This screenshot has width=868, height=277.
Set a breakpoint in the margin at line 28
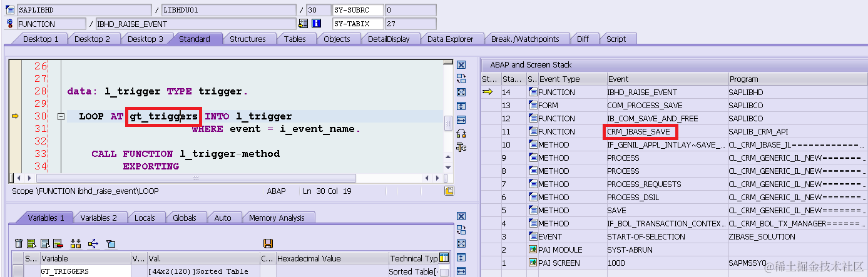click(x=16, y=91)
